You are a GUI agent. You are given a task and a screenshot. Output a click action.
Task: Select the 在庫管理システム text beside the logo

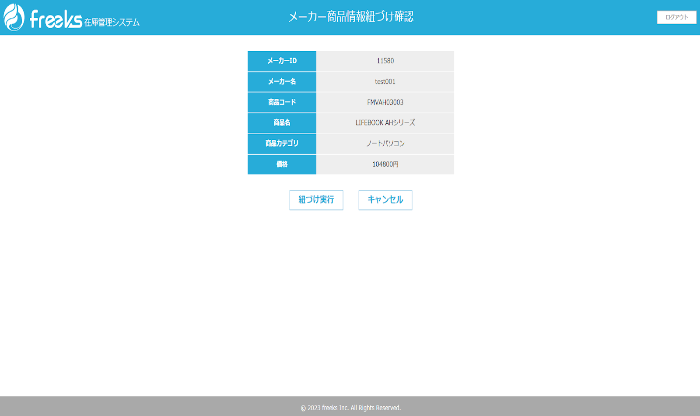(x=112, y=22)
